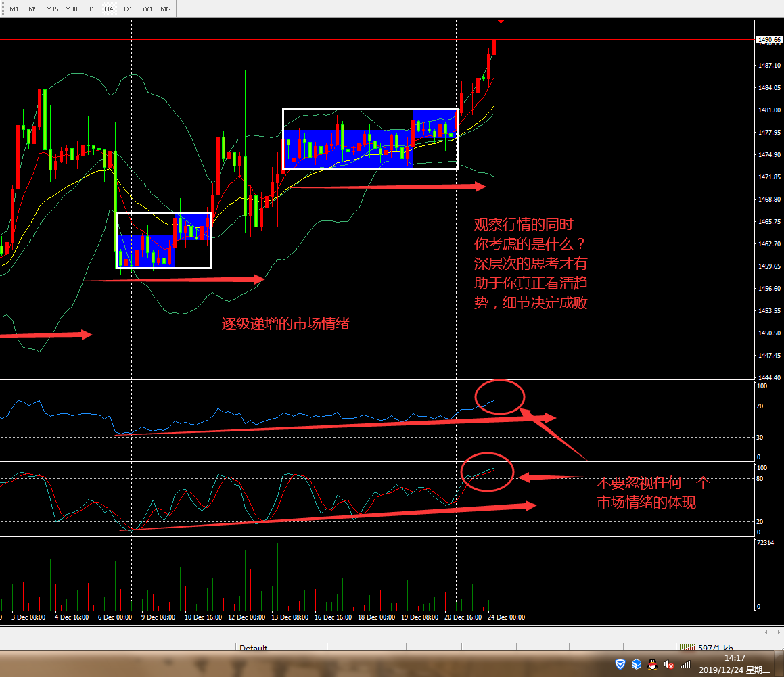Select the Default profile in status bar

point(254,647)
